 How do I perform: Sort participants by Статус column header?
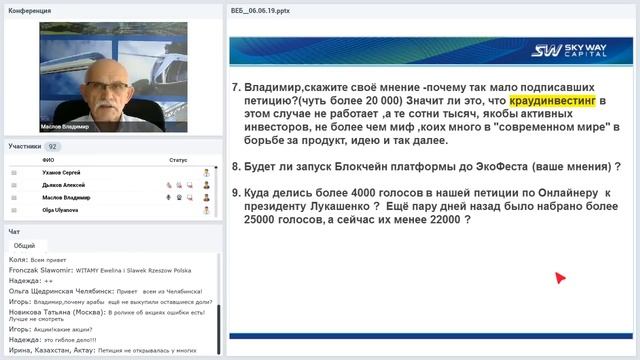[178, 160]
